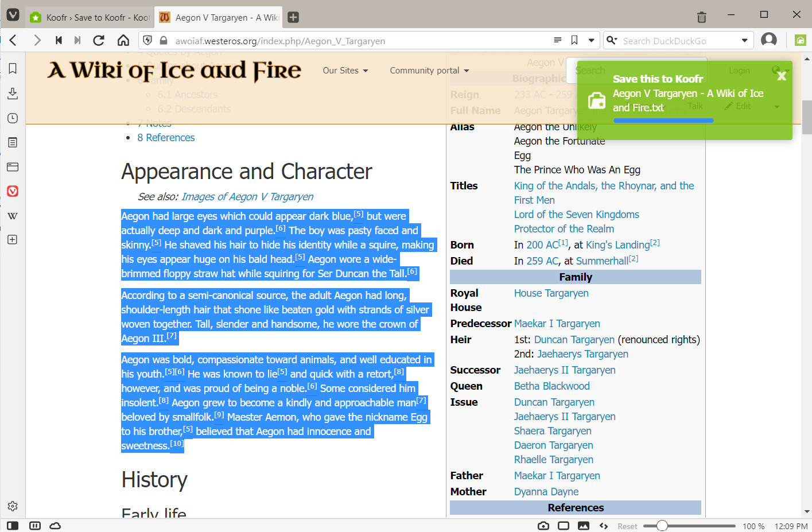
Task: Open the 200 AC birth year link
Action: [543, 245]
